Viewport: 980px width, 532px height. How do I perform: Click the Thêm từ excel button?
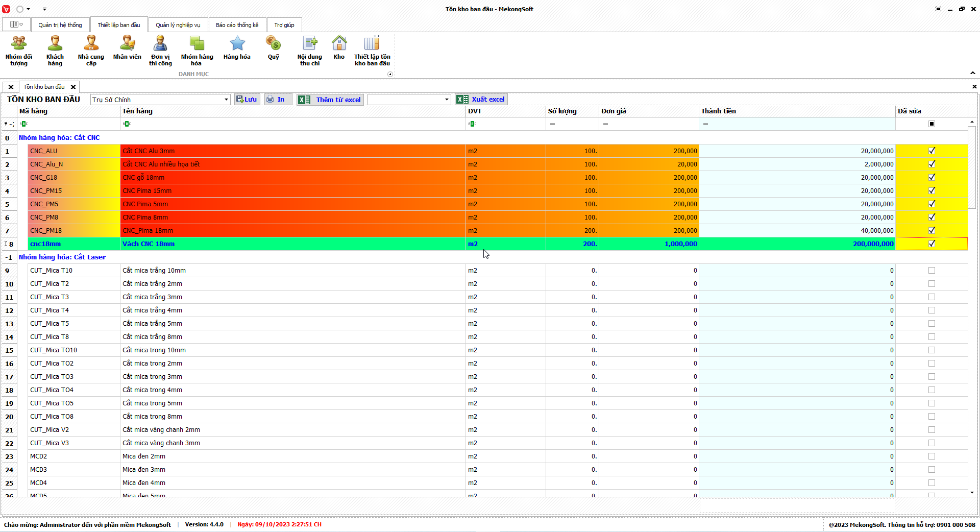coord(330,100)
